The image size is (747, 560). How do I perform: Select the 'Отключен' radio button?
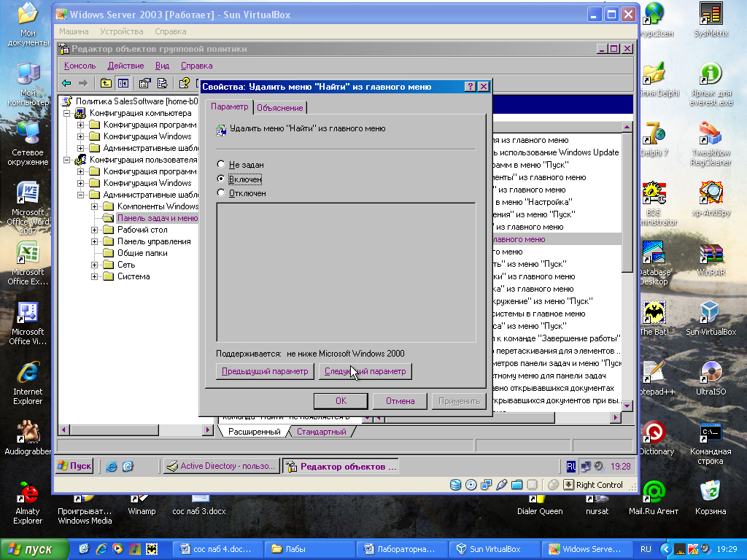[x=220, y=192]
